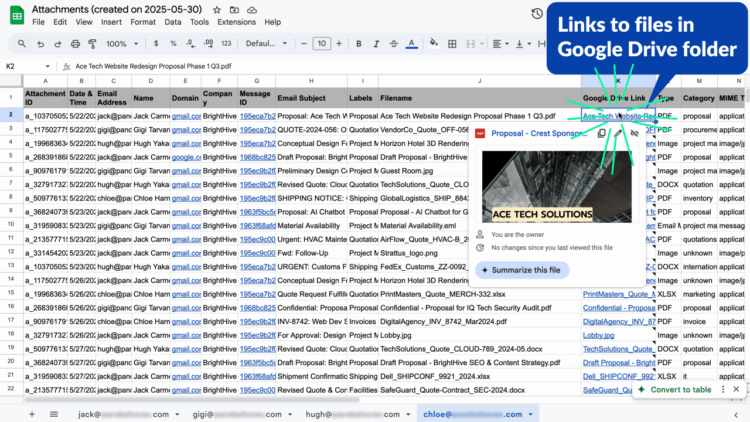Open the Proposal - Crest Sponsor link title
750x422 pixels.
tap(539, 133)
